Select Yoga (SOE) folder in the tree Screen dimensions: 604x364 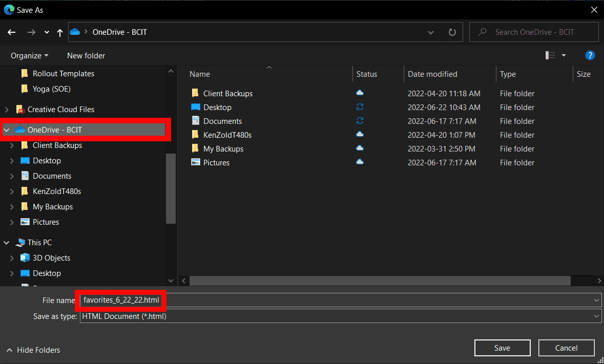(52, 89)
